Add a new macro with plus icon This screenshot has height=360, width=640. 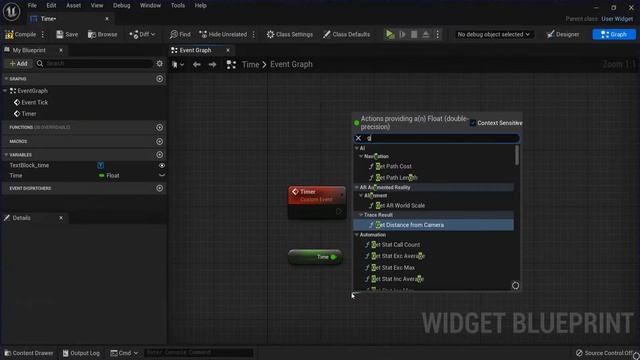[x=160, y=141]
